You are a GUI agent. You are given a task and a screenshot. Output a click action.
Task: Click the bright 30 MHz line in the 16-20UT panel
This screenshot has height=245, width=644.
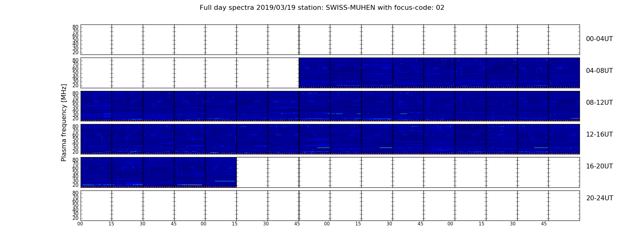click(225, 181)
